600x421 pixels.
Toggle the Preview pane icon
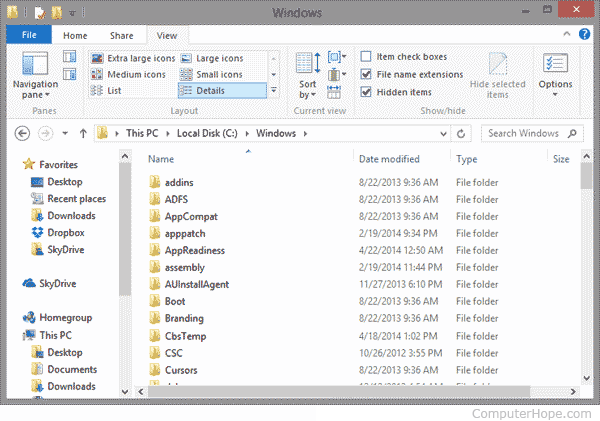[x=70, y=57]
